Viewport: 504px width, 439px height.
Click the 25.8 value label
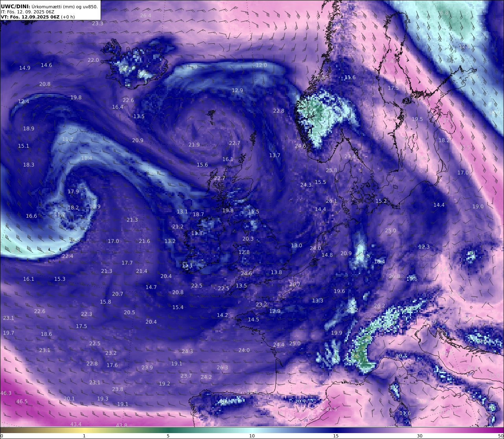click(332, 170)
